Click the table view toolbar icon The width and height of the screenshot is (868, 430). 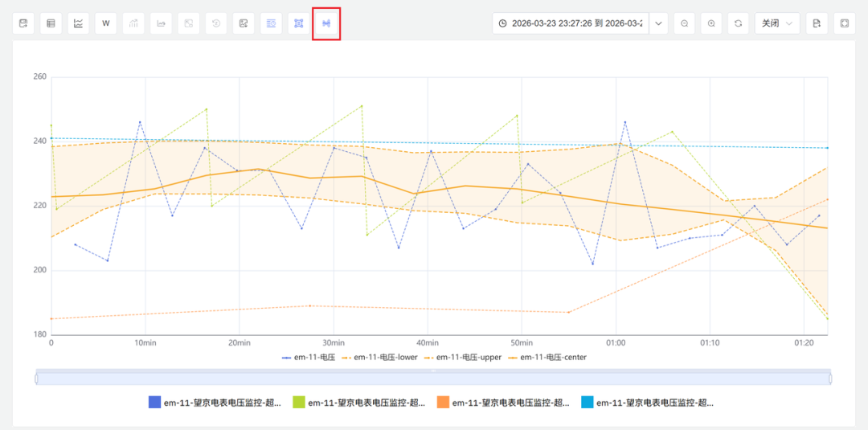point(51,23)
